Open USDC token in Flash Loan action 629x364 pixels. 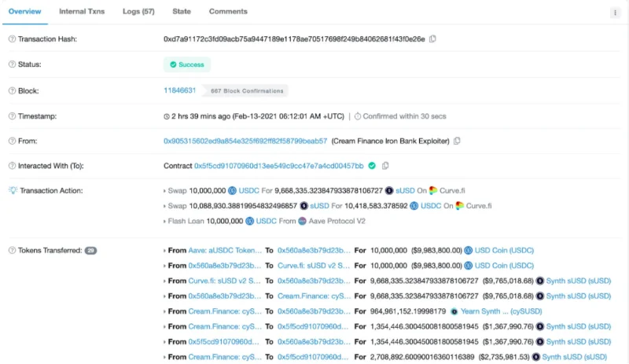267,221
